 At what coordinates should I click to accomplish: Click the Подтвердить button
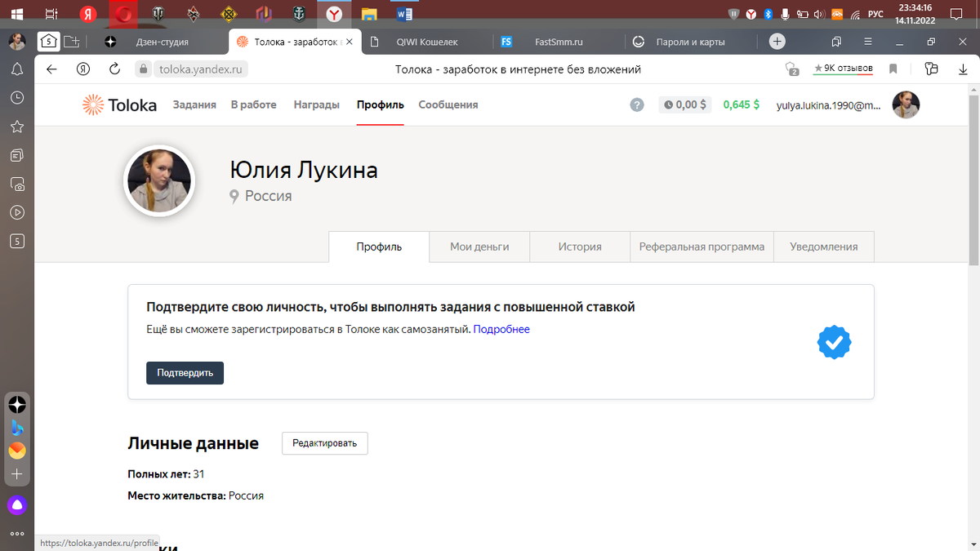(x=185, y=373)
